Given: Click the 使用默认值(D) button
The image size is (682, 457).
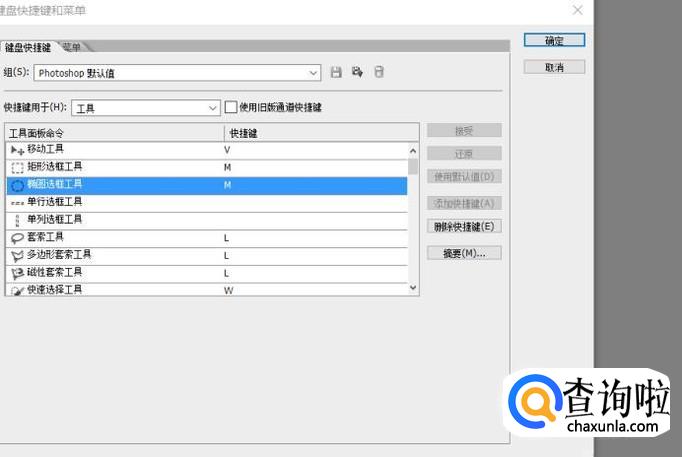Looking at the screenshot, I should [464, 177].
